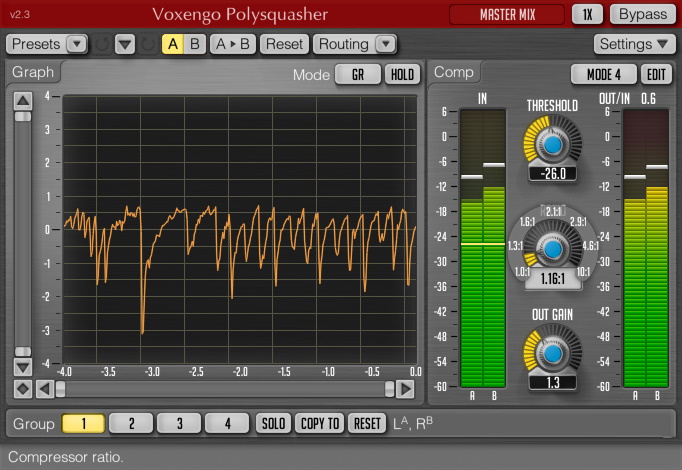This screenshot has width=682, height=470.
Task: Click the gain reduction graph display
Action: click(x=240, y=230)
